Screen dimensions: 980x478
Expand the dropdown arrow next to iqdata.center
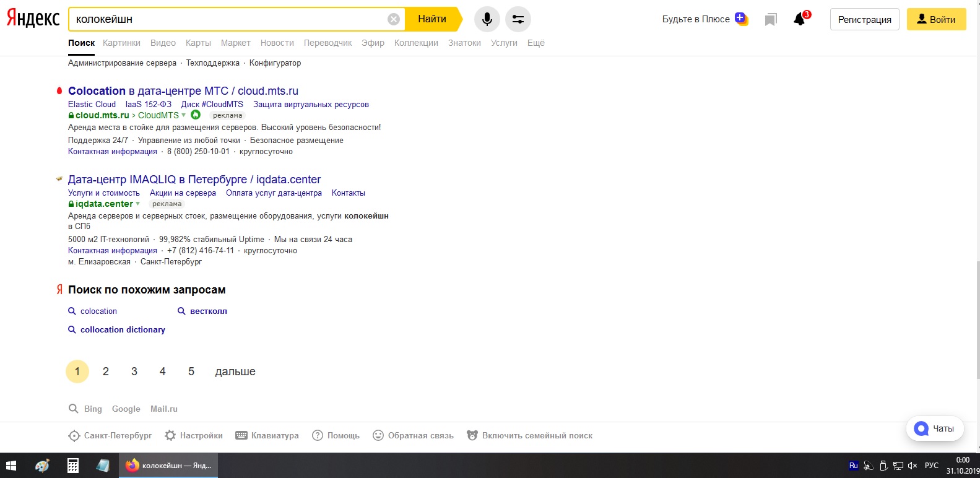pyautogui.click(x=138, y=204)
